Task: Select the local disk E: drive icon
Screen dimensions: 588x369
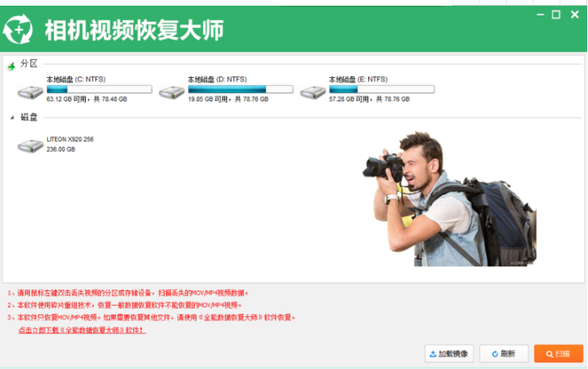Action: point(312,91)
